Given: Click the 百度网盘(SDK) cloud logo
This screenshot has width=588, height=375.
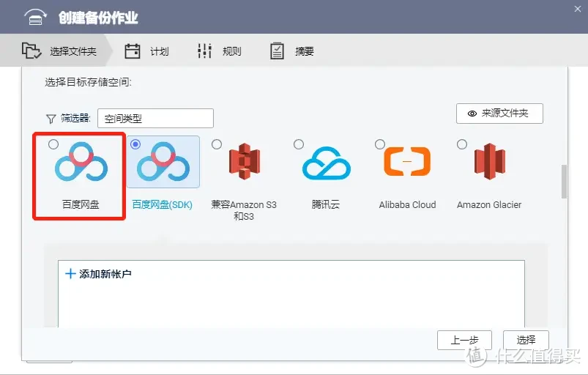Looking at the screenshot, I should pyautogui.click(x=163, y=161).
